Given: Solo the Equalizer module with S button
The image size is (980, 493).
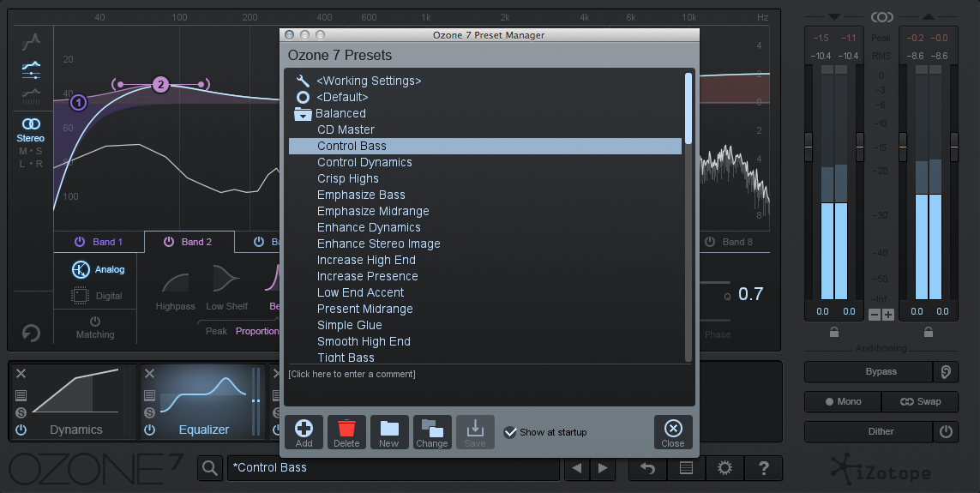Looking at the screenshot, I should tap(149, 413).
